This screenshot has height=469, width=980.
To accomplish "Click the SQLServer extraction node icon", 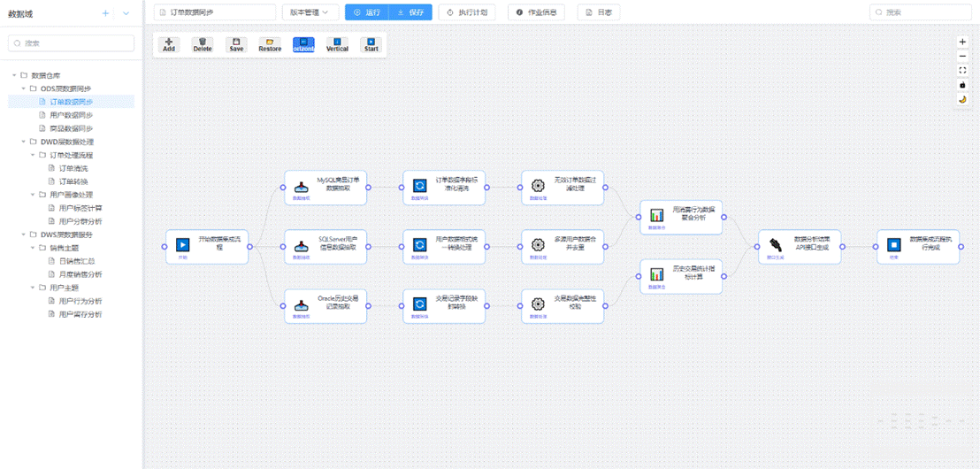I will pos(302,244).
